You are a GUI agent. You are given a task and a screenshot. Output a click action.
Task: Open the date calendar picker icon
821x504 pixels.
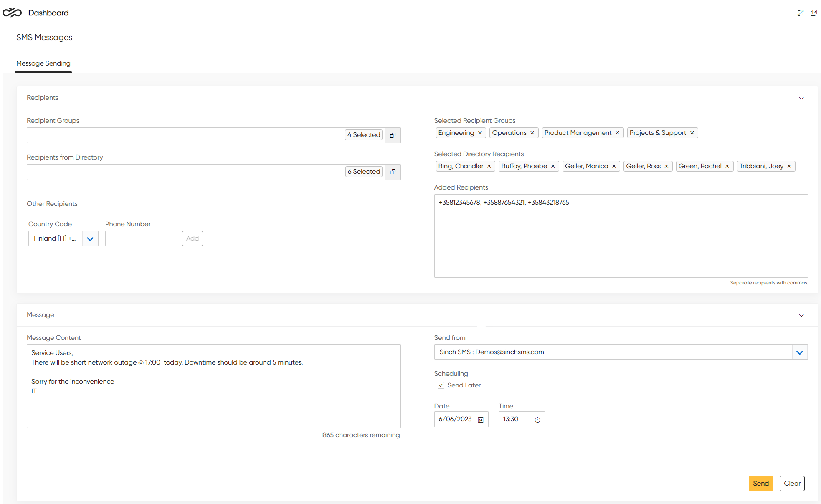tap(481, 420)
